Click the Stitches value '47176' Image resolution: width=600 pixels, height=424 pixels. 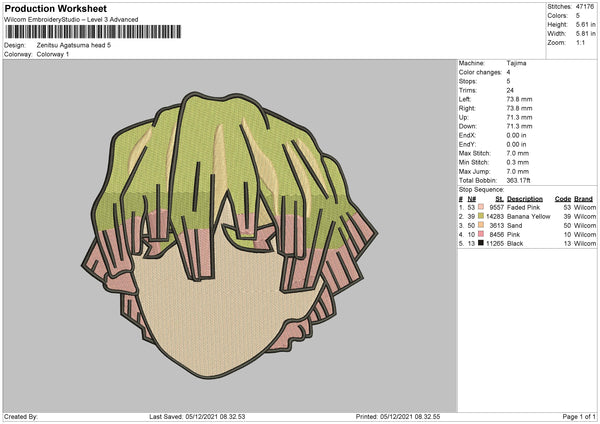(x=585, y=7)
